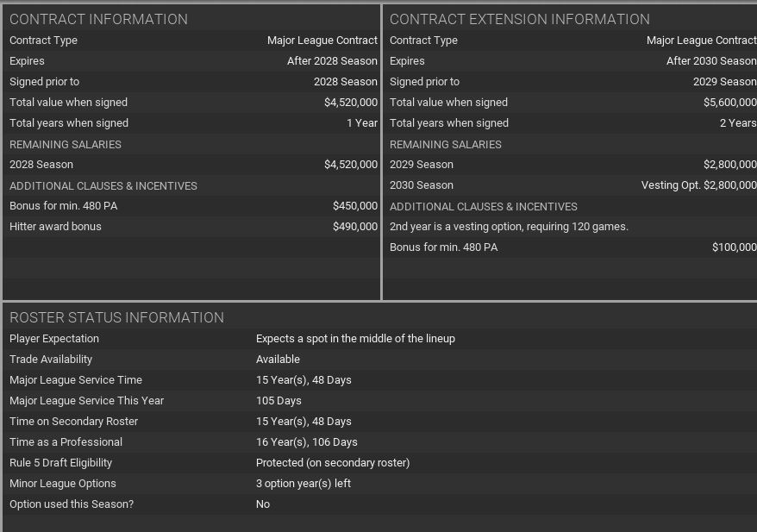Click the Contract Extension Information header

pyautogui.click(x=519, y=19)
